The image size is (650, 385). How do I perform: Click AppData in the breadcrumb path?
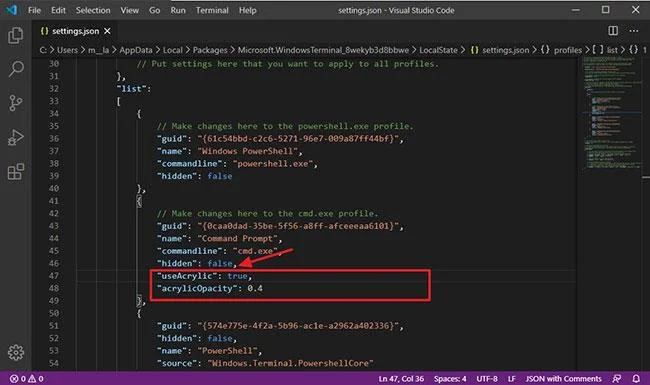[x=136, y=50]
